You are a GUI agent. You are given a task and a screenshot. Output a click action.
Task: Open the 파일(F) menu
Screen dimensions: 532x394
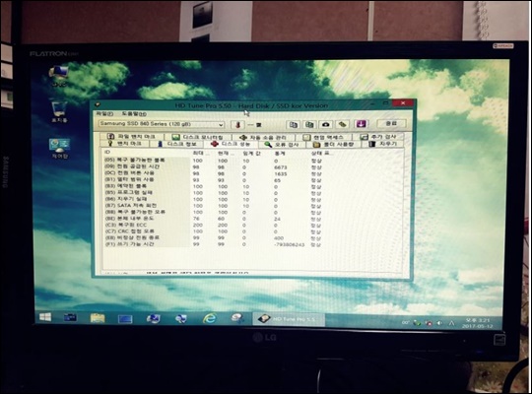coord(104,113)
